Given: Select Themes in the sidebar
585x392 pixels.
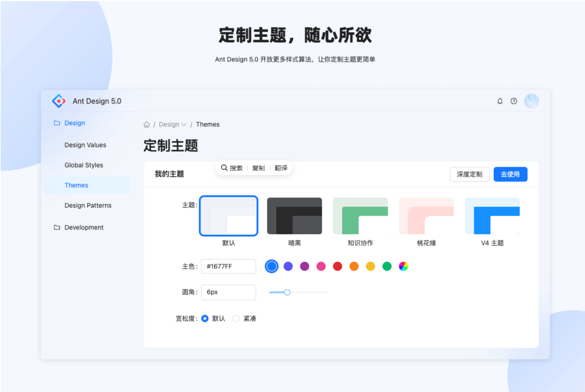Looking at the screenshot, I should pos(87,185).
